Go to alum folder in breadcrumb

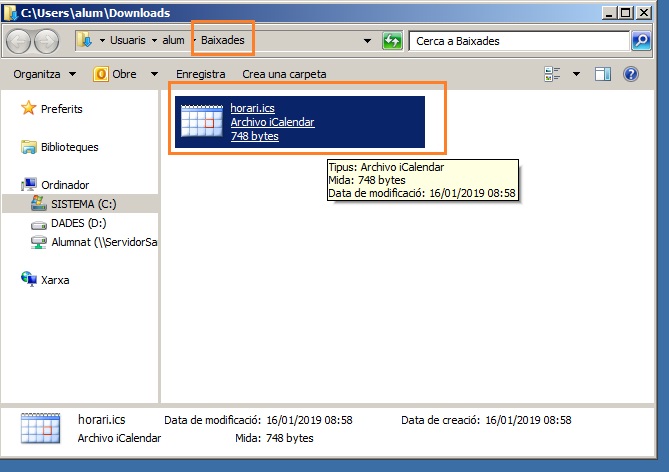[173, 40]
